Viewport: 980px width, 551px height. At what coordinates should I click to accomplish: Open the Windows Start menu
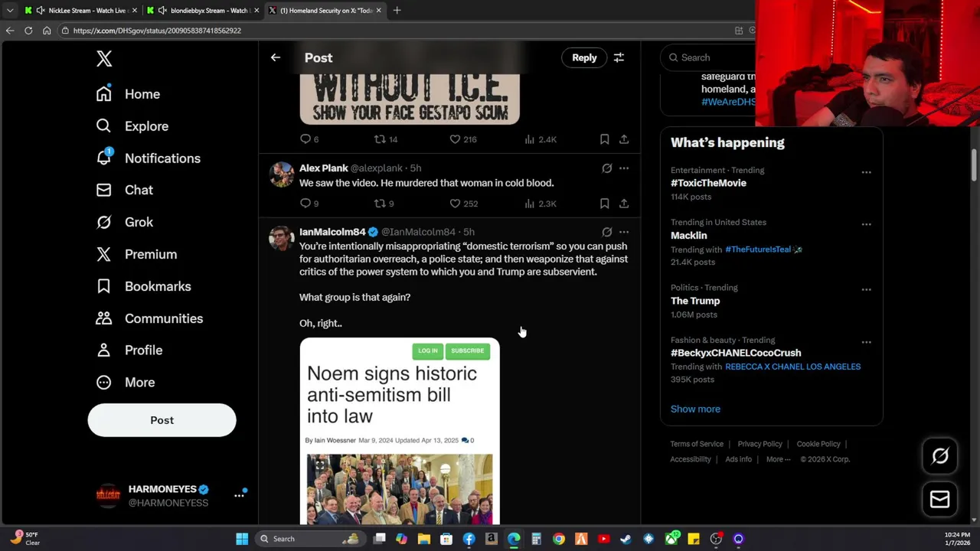[x=242, y=539]
